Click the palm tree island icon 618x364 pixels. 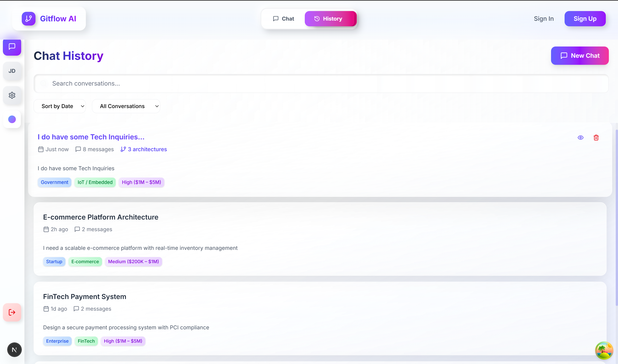coord(604,350)
